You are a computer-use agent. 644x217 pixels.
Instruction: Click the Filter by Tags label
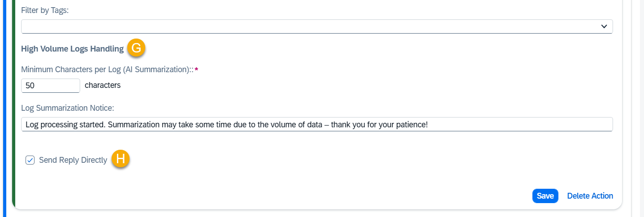[45, 11]
